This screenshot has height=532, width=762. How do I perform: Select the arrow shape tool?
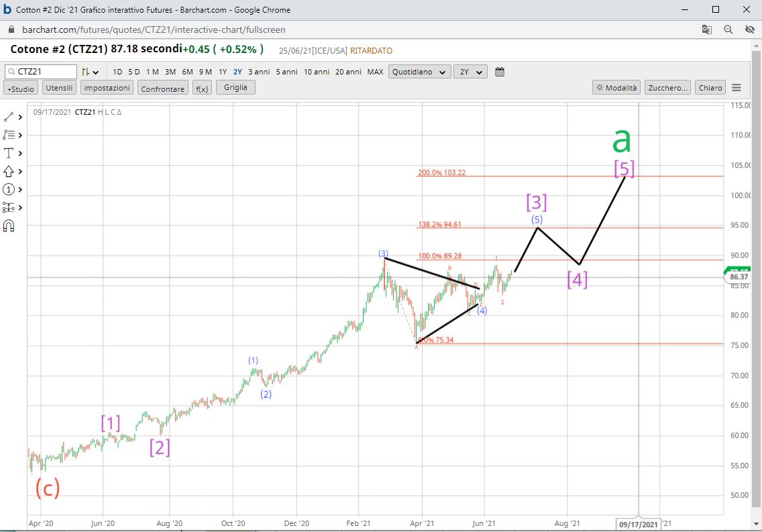[9, 171]
